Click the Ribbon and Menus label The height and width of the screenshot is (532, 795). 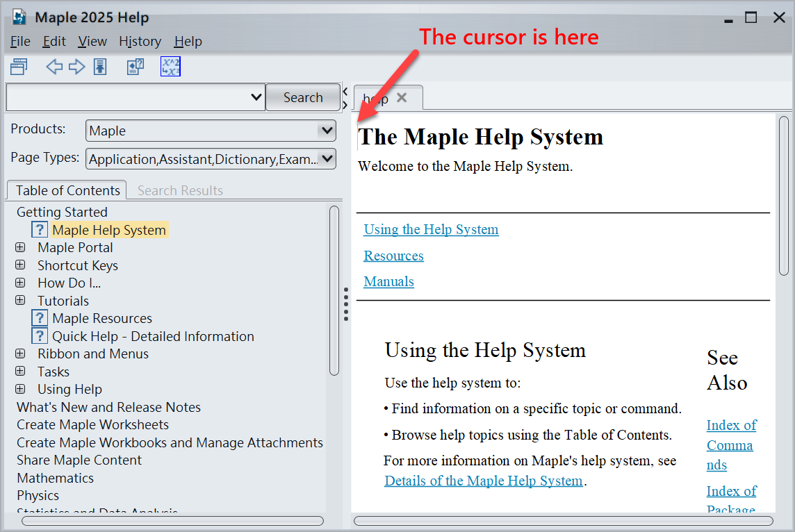click(x=93, y=354)
